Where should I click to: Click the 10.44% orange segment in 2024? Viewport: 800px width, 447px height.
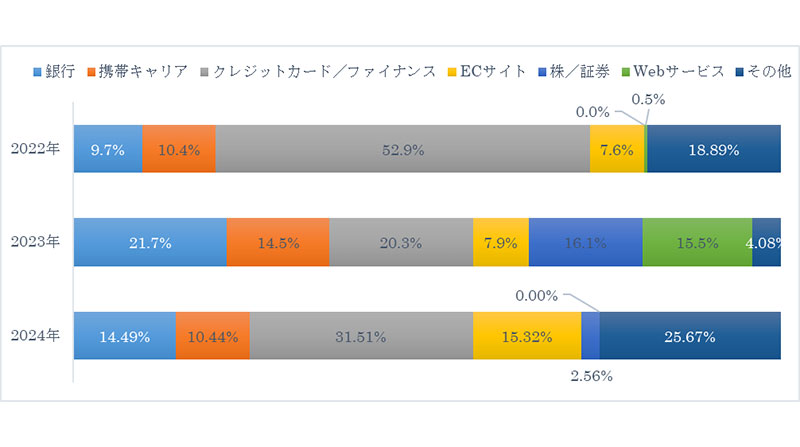pyautogui.click(x=212, y=336)
